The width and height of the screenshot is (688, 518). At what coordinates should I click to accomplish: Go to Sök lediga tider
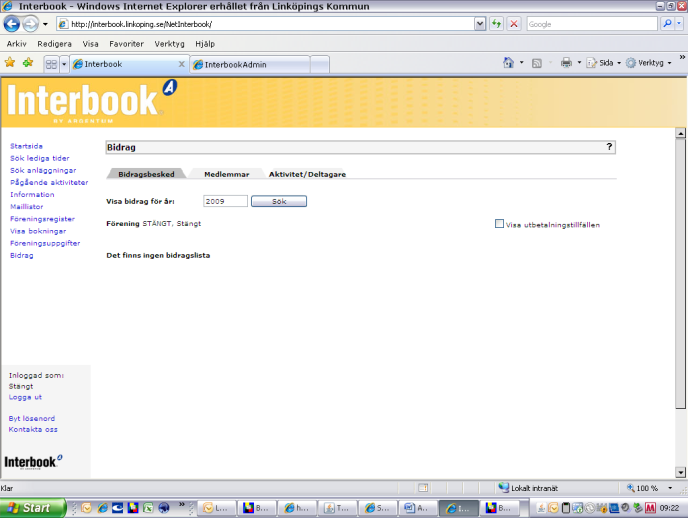40,158
